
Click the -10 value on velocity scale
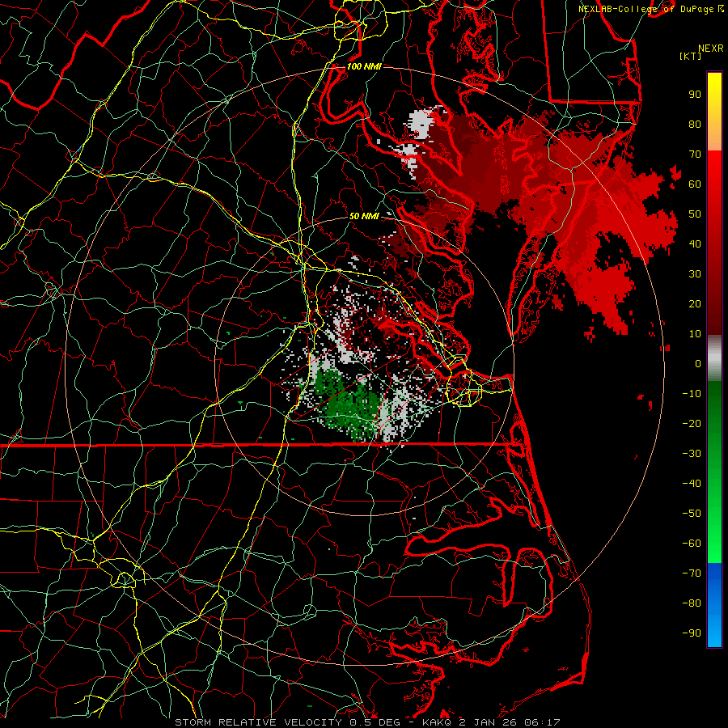tap(692, 394)
